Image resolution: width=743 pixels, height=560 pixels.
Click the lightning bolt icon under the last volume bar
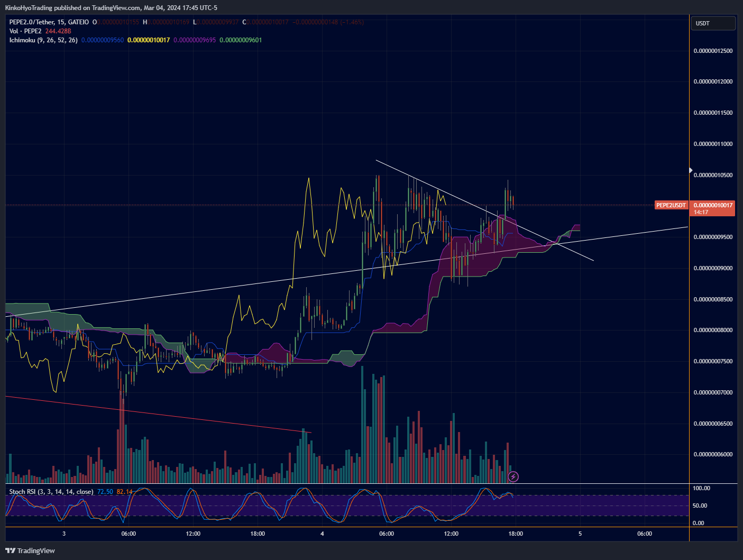(513, 477)
